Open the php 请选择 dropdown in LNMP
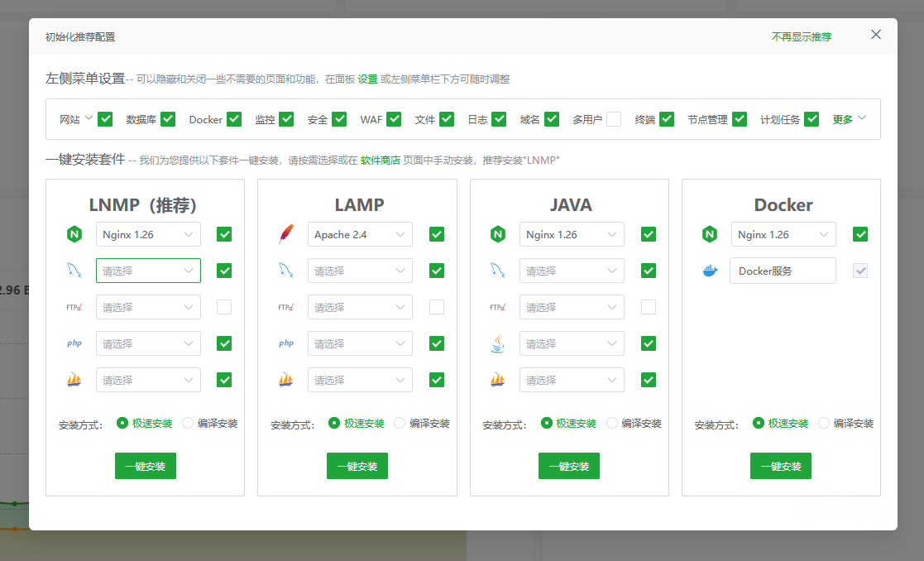Viewport: 924px width, 561px height. 149,343
